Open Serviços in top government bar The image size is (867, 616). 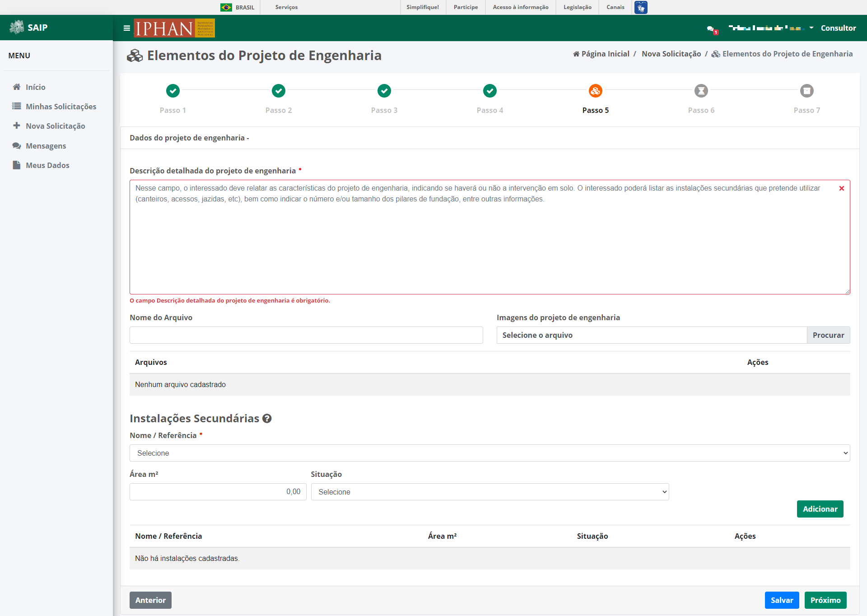(x=286, y=7)
